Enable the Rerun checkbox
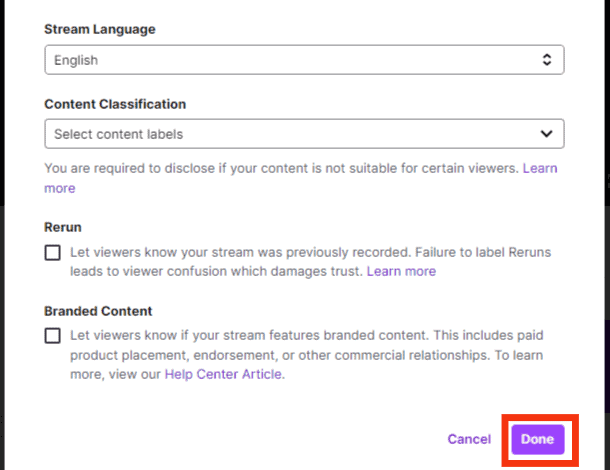 53,253
